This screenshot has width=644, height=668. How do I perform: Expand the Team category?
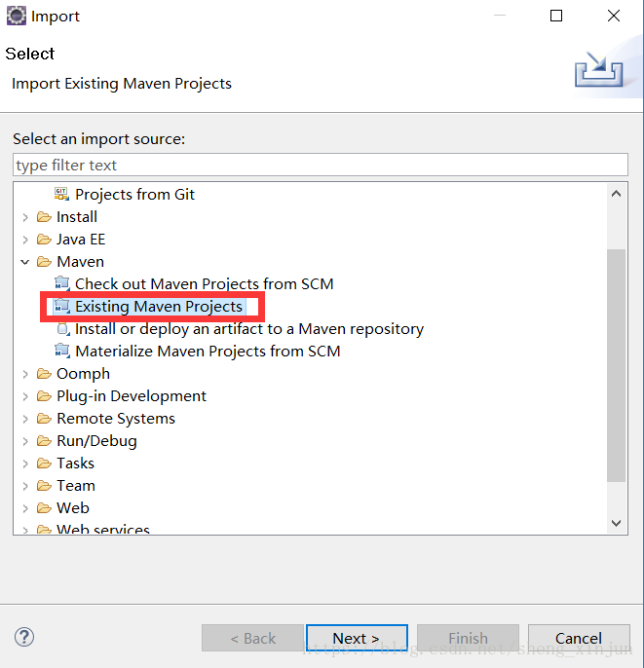pyautogui.click(x=25, y=486)
